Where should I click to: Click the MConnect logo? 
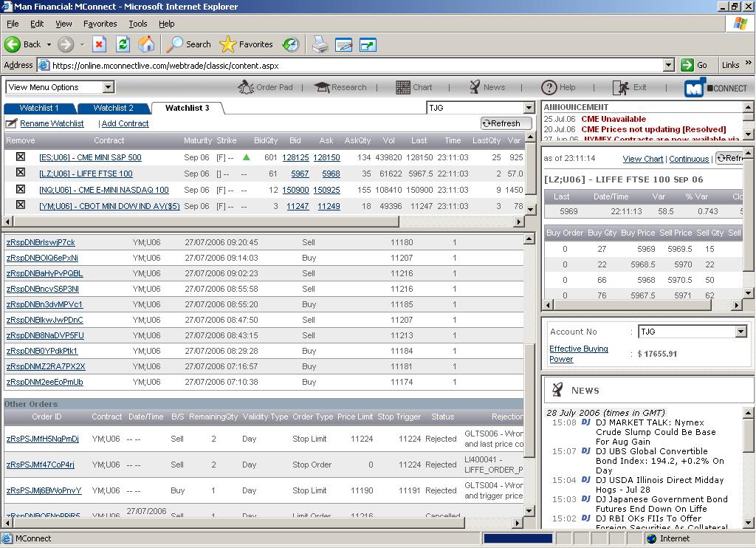[715, 88]
